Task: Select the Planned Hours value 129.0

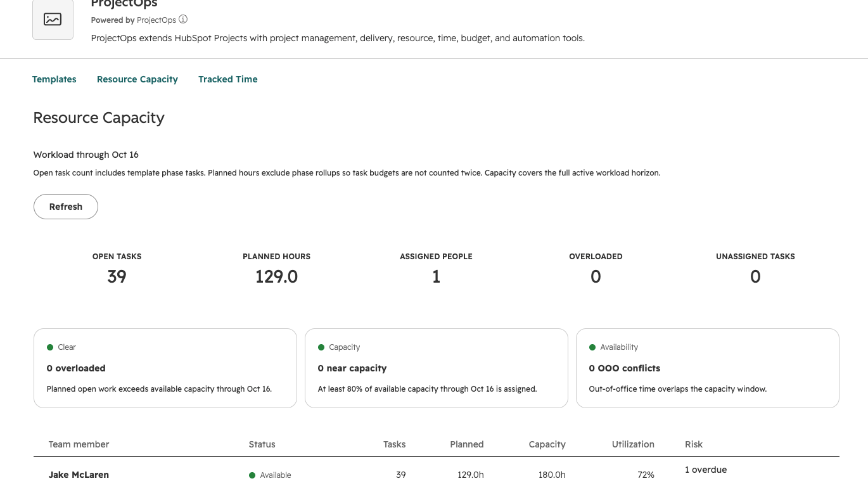Action: point(277,277)
